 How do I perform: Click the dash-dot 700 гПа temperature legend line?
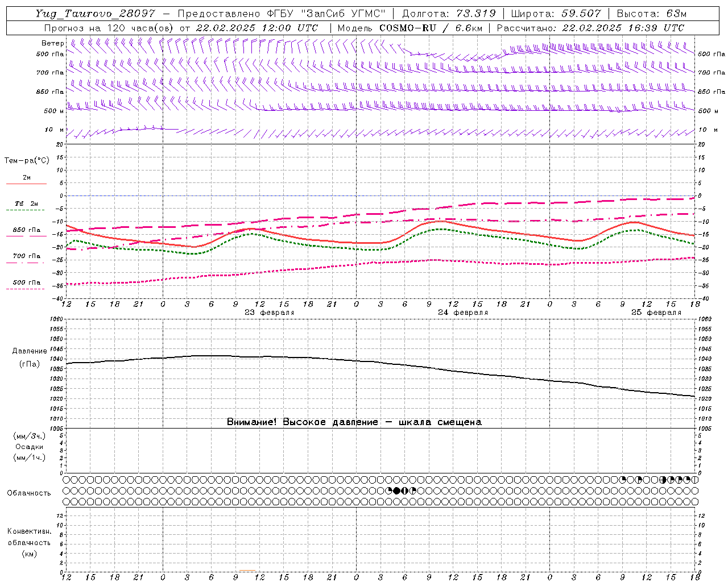[26, 263]
